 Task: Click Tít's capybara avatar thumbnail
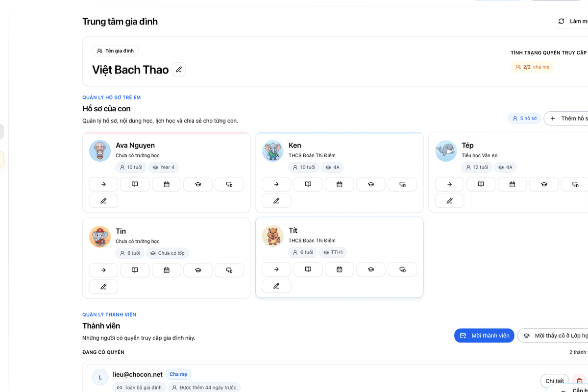coord(273,236)
